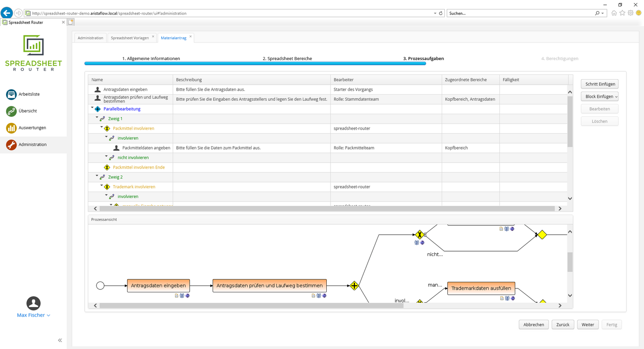Click the Schritt Einfügen button
This screenshot has width=644, height=349.
coord(599,84)
